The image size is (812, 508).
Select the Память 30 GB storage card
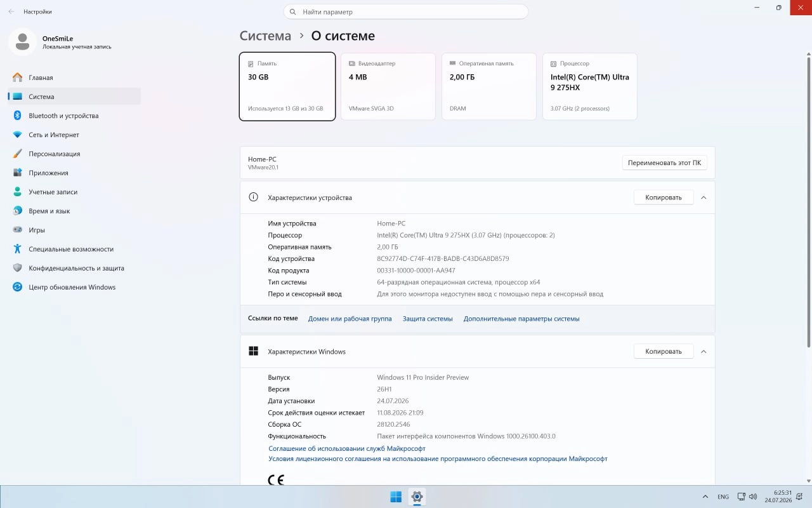(287, 86)
